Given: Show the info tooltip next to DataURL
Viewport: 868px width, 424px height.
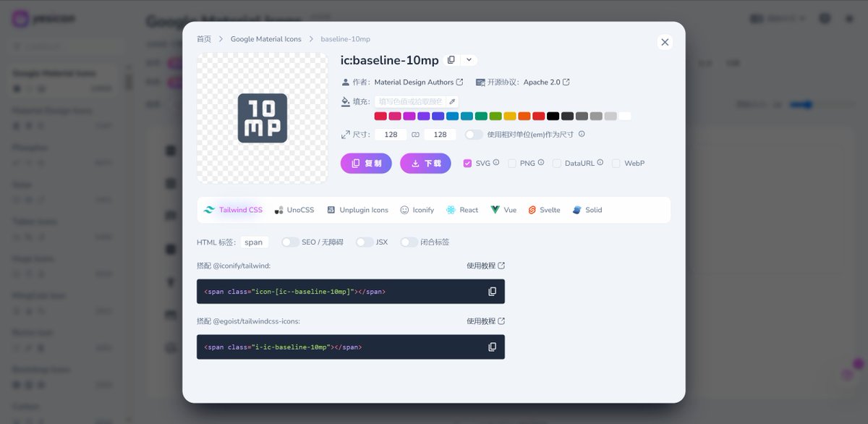Looking at the screenshot, I should (600, 163).
